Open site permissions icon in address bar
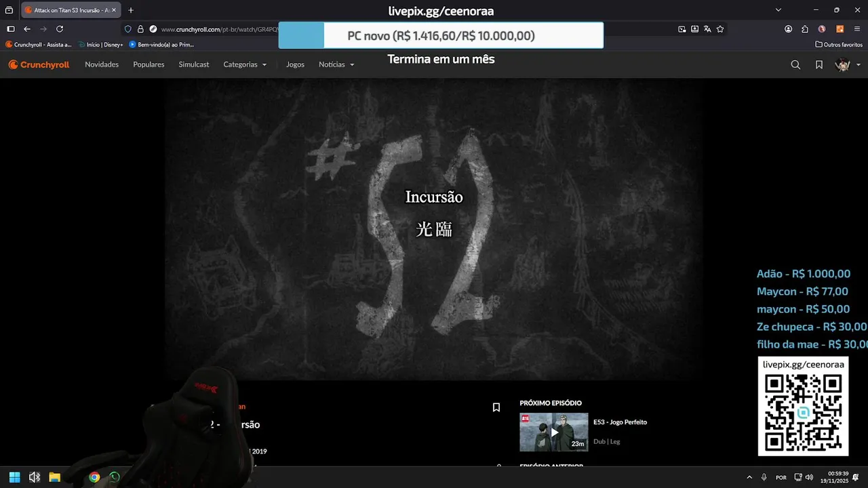 click(153, 29)
